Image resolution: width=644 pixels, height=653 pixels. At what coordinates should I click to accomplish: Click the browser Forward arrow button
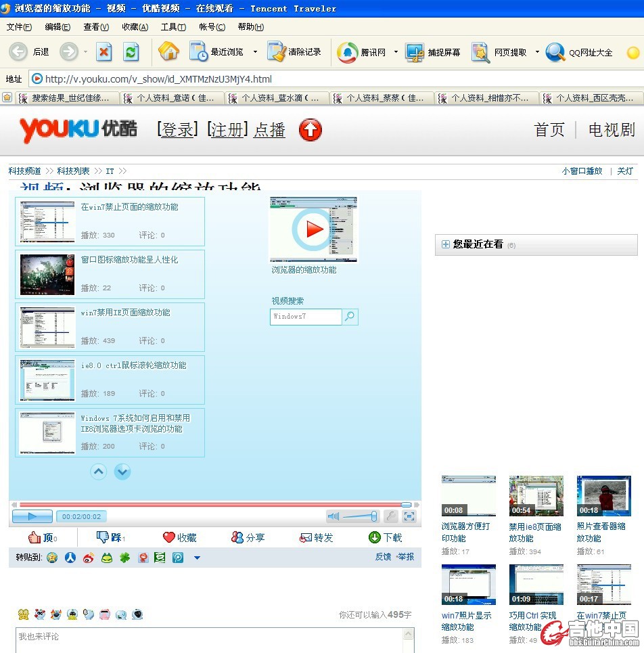pos(69,52)
